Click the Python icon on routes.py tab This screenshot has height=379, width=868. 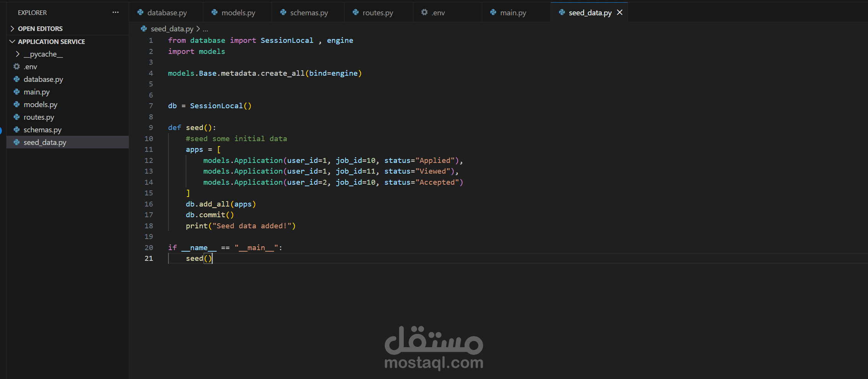tap(356, 12)
